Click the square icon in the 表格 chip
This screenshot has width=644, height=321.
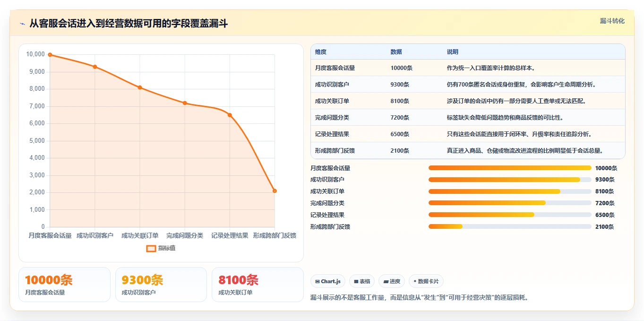point(356,281)
